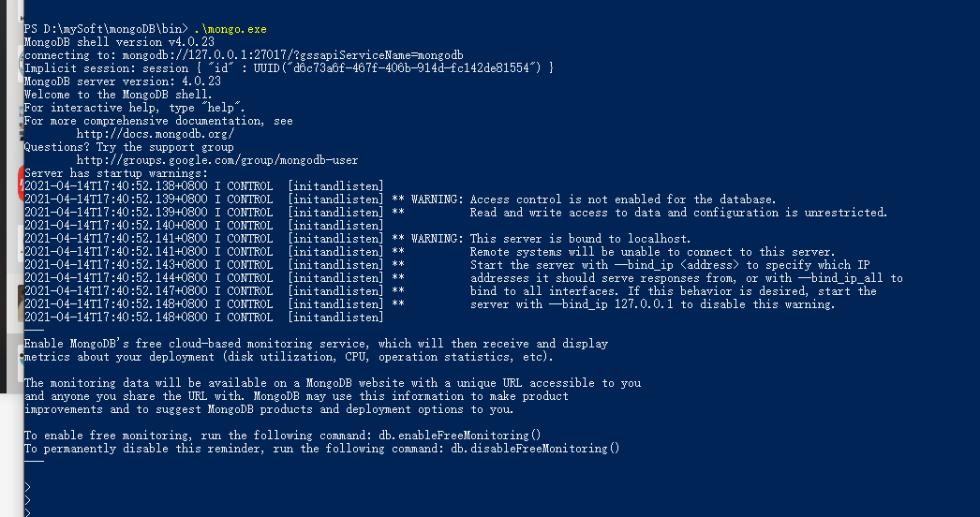Image resolution: width=980 pixels, height=517 pixels.
Task: Click the docs.mongodb.org documentation URL
Action: tap(155, 134)
